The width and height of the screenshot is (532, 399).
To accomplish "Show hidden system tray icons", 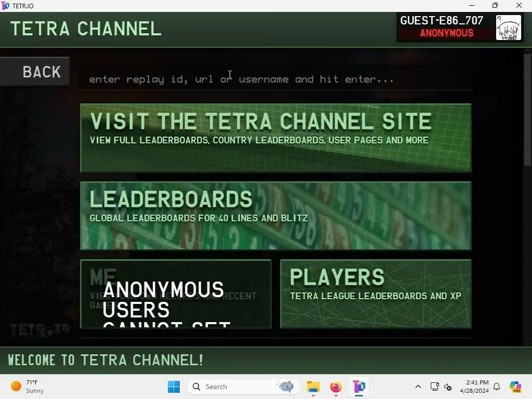I will pyautogui.click(x=418, y=387).
